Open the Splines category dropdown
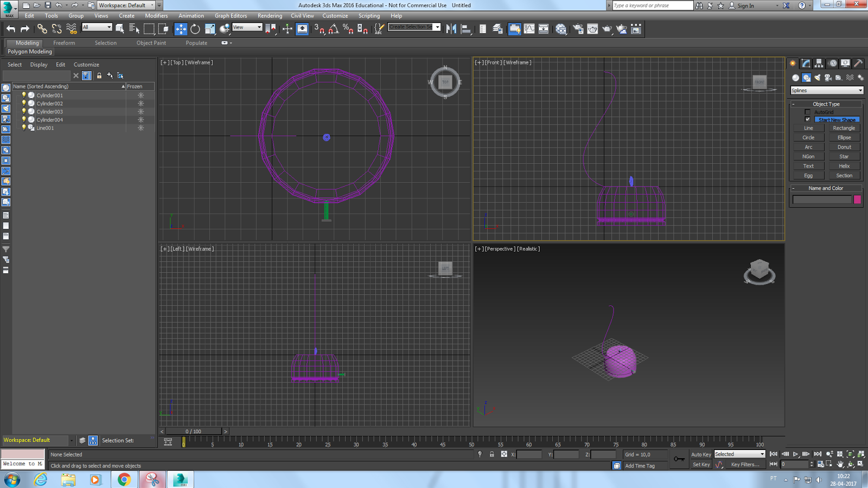Image resolution: width=868 pixels, height=488 pixels. click(x=827, y=91)
